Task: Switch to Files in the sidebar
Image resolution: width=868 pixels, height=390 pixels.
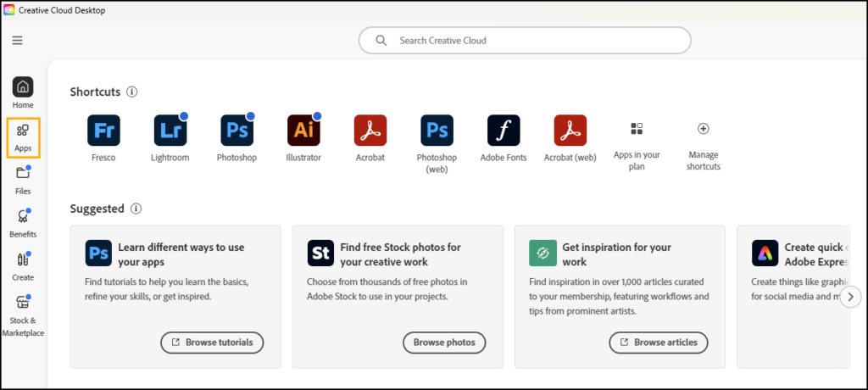Action: [x=23, y=180]
